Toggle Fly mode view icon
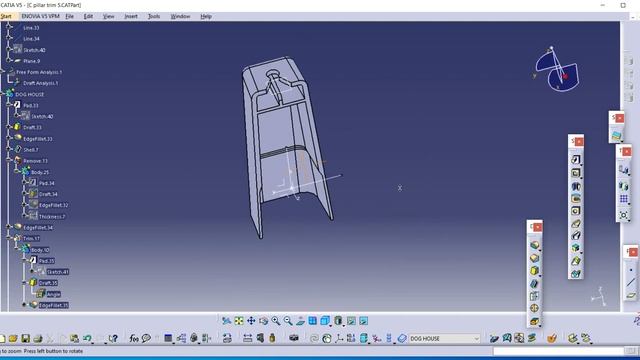640x360 pixels. coord(227,321)
